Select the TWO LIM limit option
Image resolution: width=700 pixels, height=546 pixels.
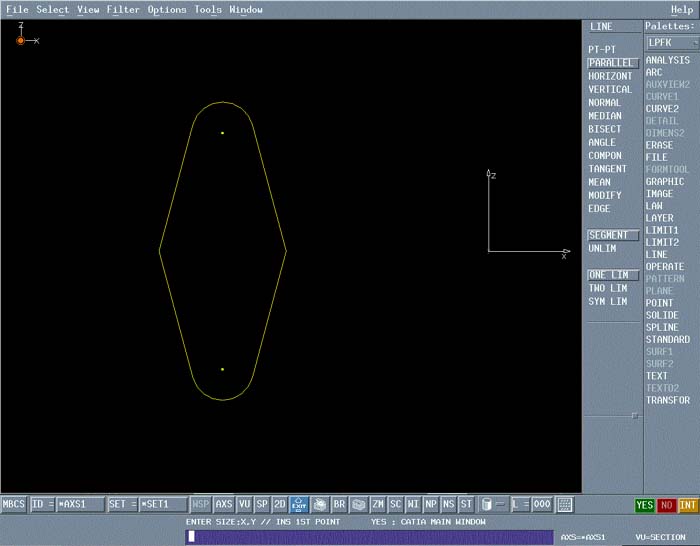click(x=607, y=288)
